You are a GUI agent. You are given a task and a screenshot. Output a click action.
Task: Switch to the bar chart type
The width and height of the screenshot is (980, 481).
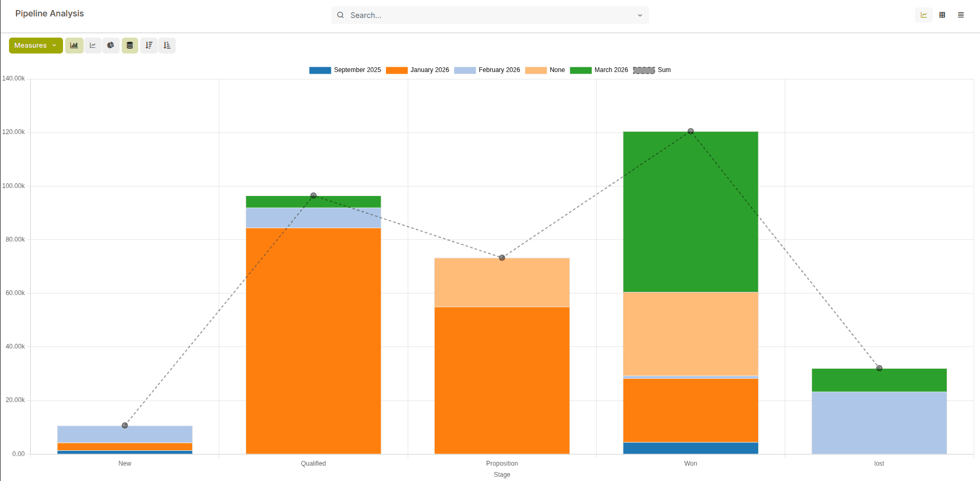pos(74,46)
